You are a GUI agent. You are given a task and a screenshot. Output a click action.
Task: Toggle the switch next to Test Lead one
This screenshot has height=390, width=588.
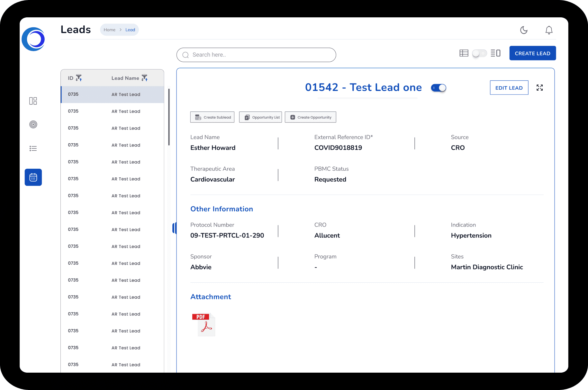[439, 88]
